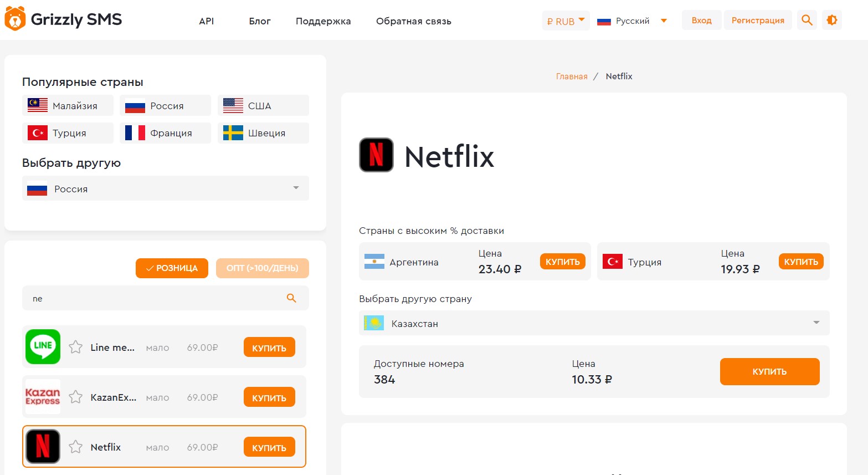Click the Russia flag in popular countries
The height and width of the screenshot is (475, 868).
coord(135,105)
